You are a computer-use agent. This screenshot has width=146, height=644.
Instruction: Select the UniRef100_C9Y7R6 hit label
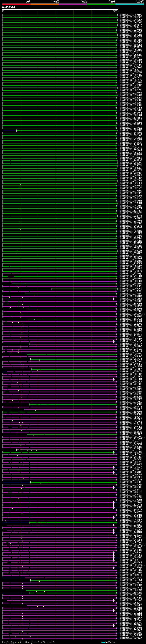point(131,435)
